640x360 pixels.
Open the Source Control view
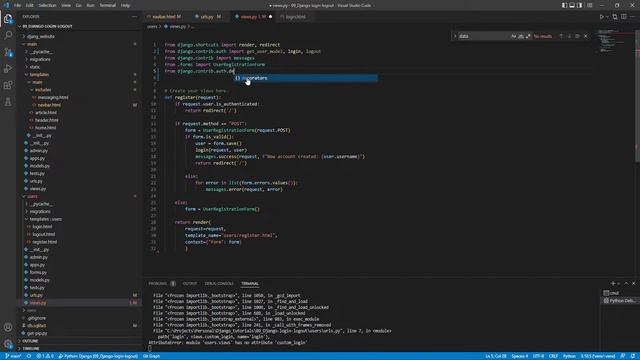tap(8, 52)
